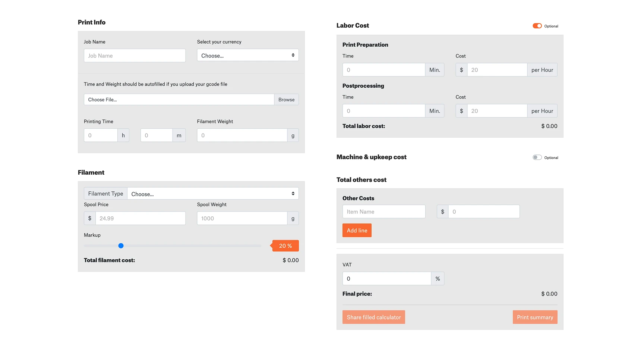
Task: Focus the Other Costs Item Name field
Action: [384, 212]
